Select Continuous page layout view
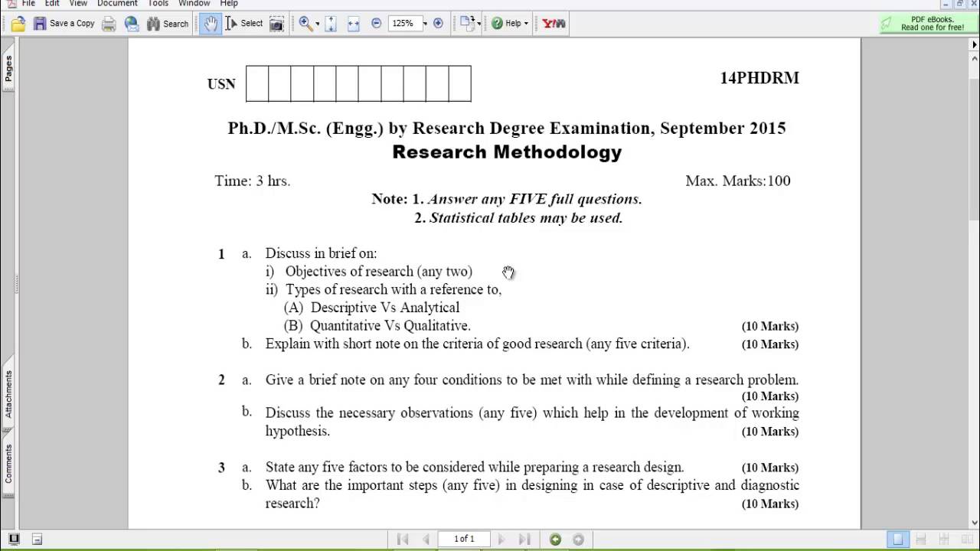980x551 pixels. [921, 540]
